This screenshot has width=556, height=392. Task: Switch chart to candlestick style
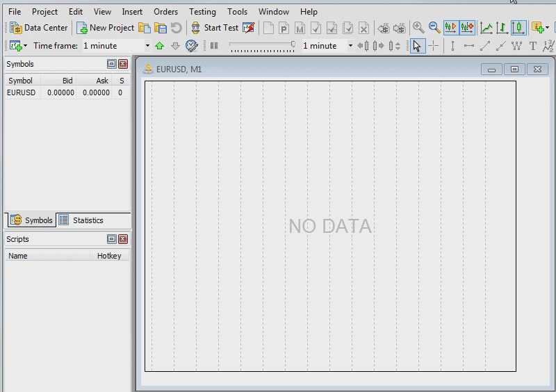[518, 28]
